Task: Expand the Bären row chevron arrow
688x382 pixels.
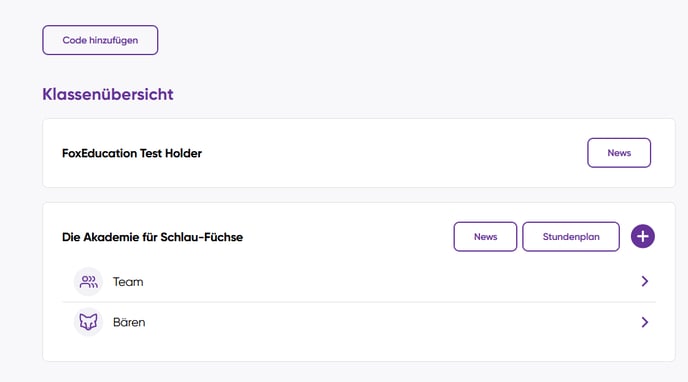Action: (x=645, y=322)
